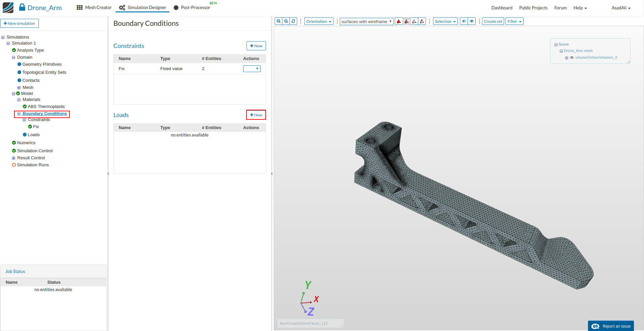This screenshot has height=331, width=644.
Task: Click the blue dot beside Loads in tree
Action: (24, 135)
